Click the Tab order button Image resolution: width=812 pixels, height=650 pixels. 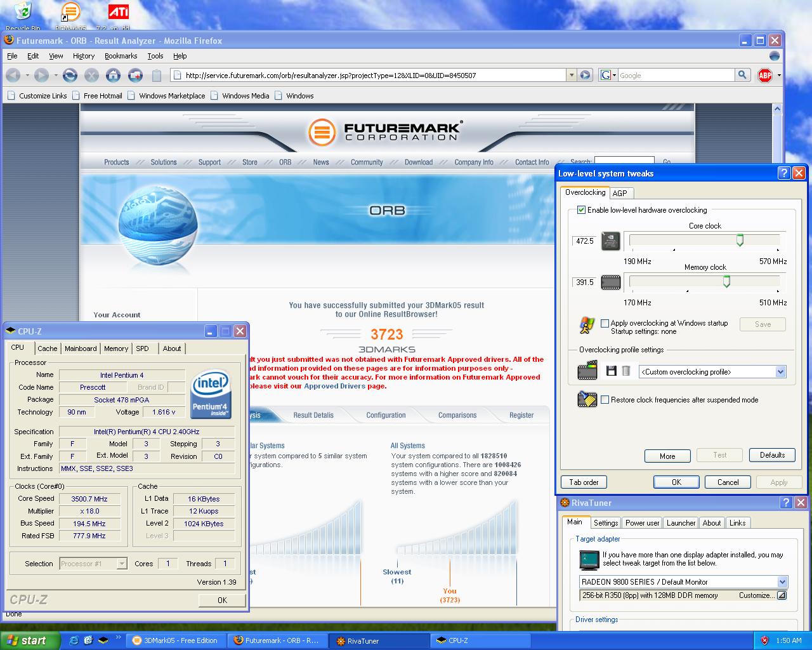click(x=584, y=482)
